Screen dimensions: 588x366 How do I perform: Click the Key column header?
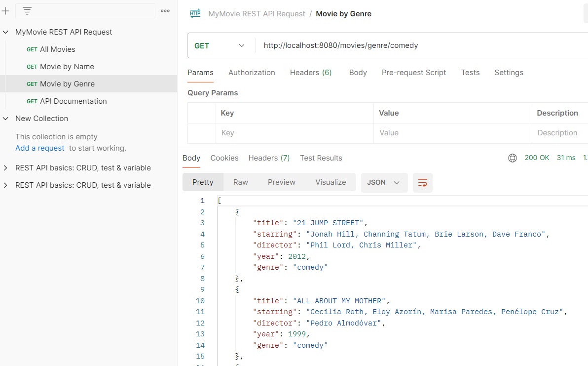[x=227, y=114]
